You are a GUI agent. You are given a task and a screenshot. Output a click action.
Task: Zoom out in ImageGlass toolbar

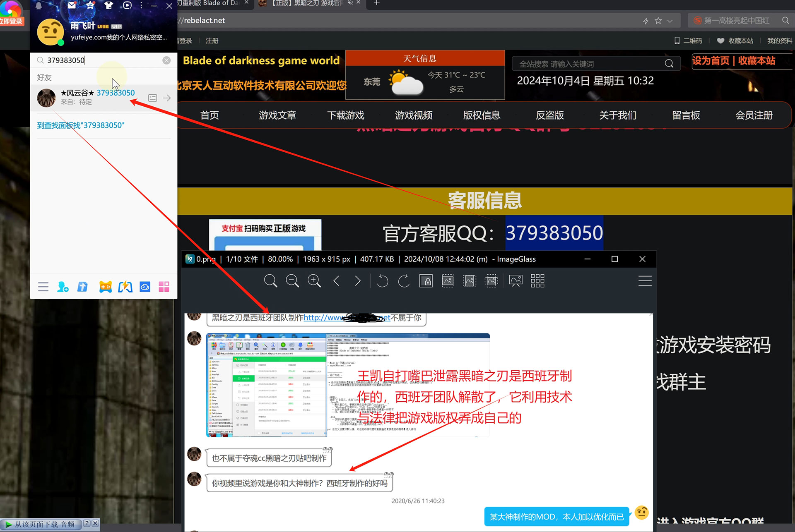[292, 281]
